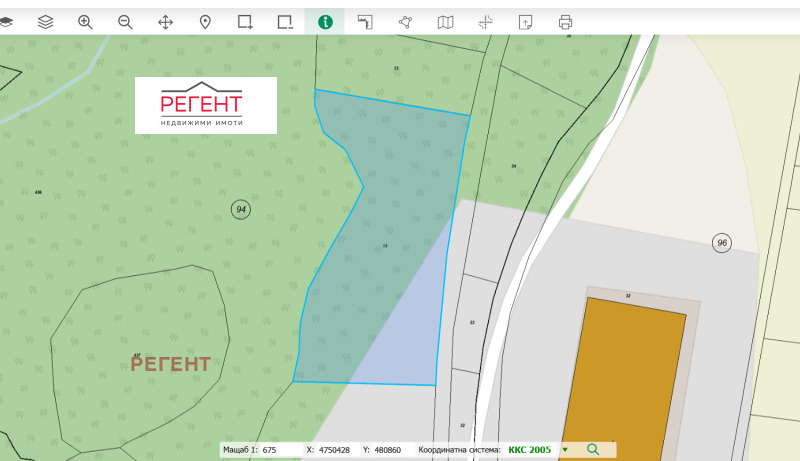Select the pan map arrows tool
Screen dimensions: 800x461
(165, 21)
